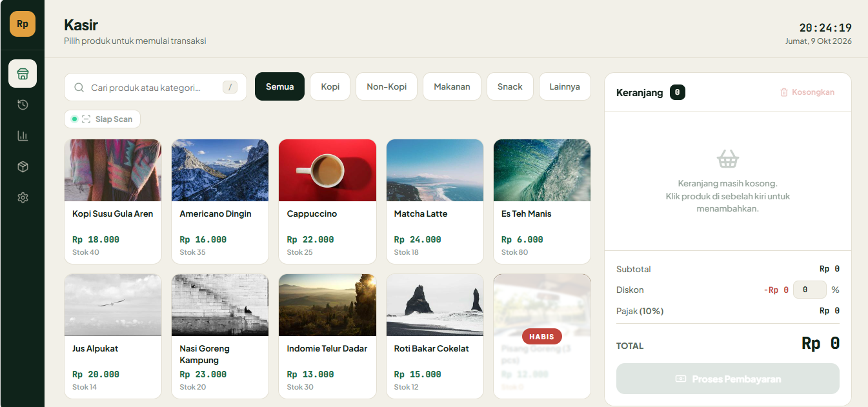The height and width of the screenshot is (407, 868).
Task: Click the Rp 20.000 price
Action: [x=96, y=374]
